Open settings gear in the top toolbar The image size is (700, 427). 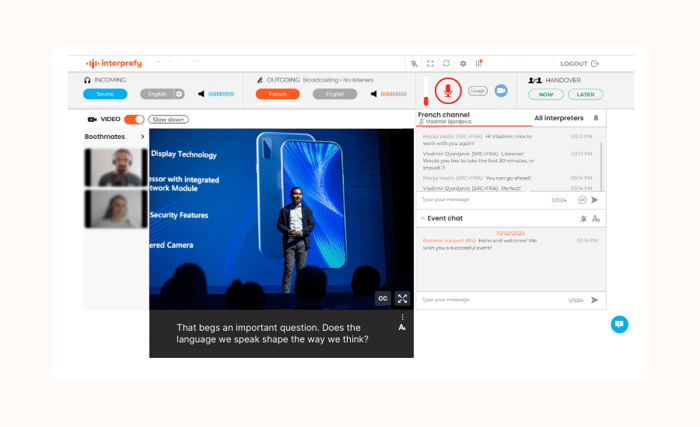tap(462, 63)
